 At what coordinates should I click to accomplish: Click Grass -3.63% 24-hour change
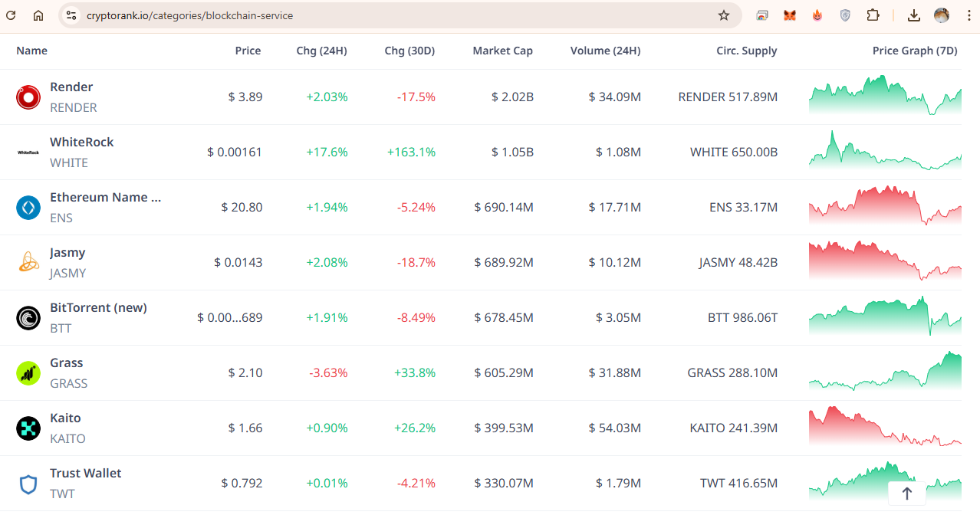(328, 373)
